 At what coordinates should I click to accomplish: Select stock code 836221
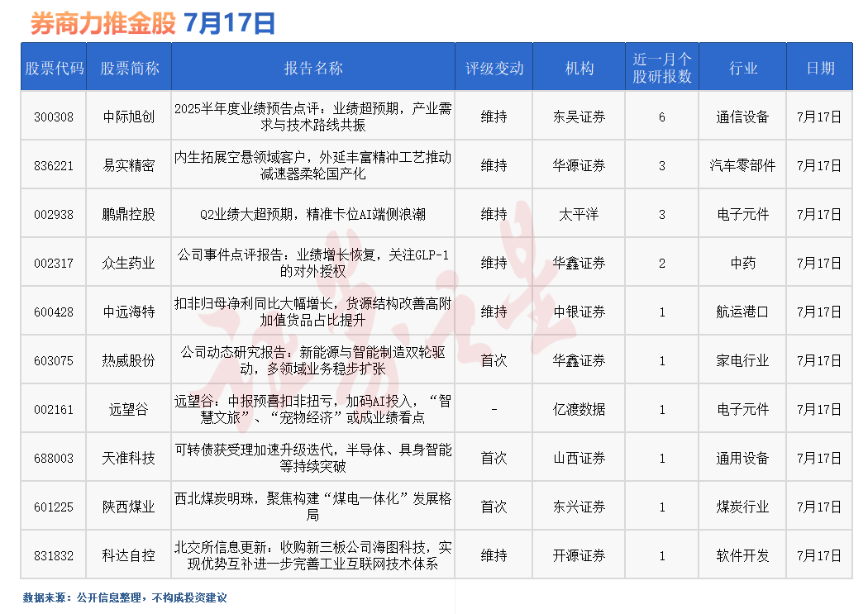[x=54, y=165]
